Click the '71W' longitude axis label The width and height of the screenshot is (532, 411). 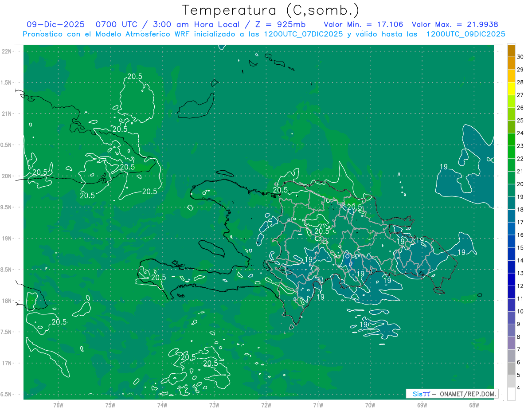318,405
